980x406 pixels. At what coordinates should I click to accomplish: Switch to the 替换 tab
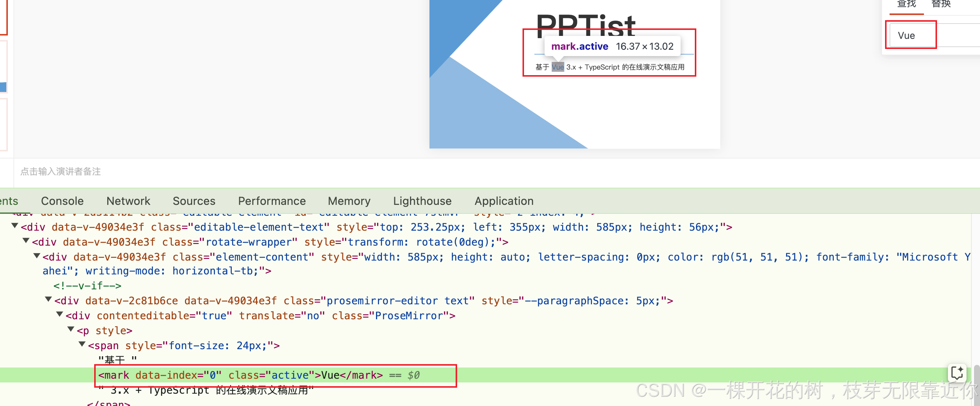(x=941, y=4)
